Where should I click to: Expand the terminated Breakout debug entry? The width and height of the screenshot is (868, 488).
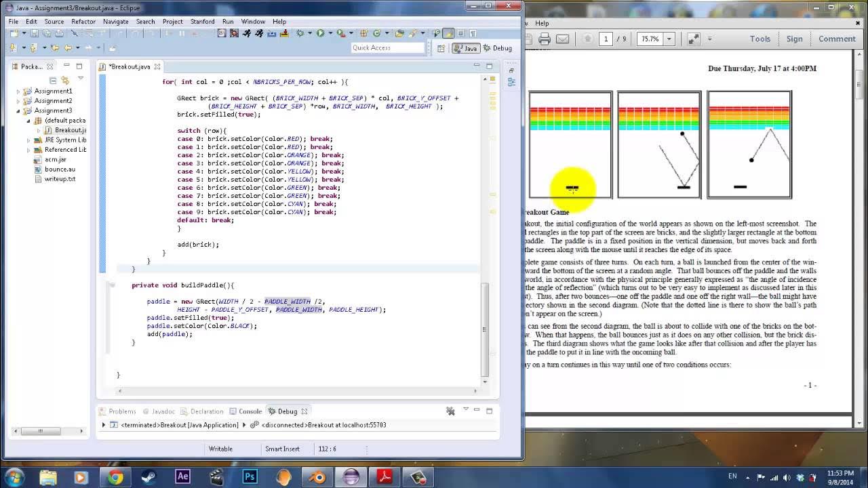[104, 425]
